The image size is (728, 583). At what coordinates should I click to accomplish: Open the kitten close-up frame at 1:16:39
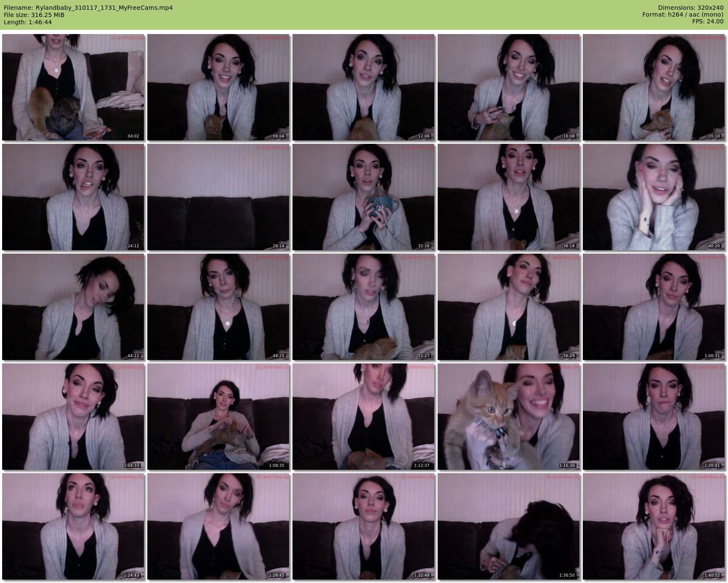509,417
